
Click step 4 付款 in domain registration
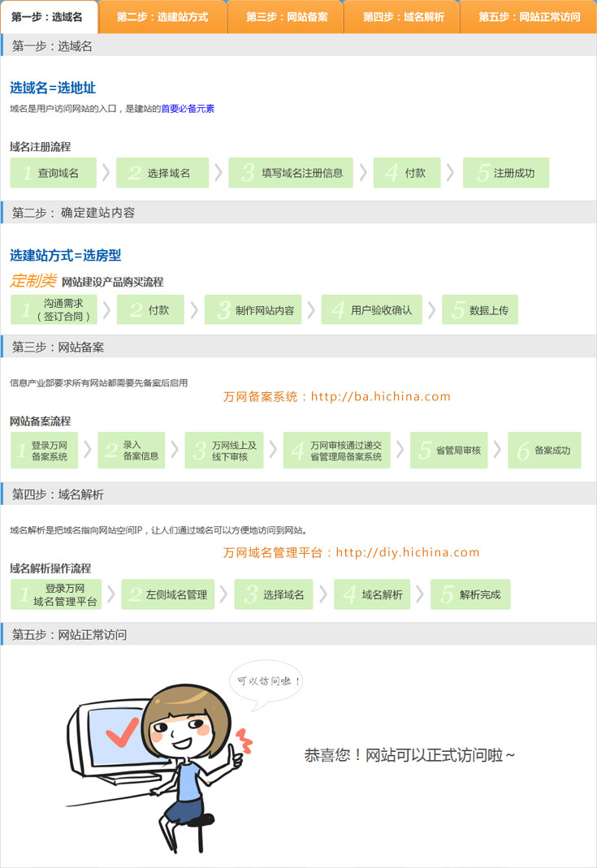click(x=407, y=173)
